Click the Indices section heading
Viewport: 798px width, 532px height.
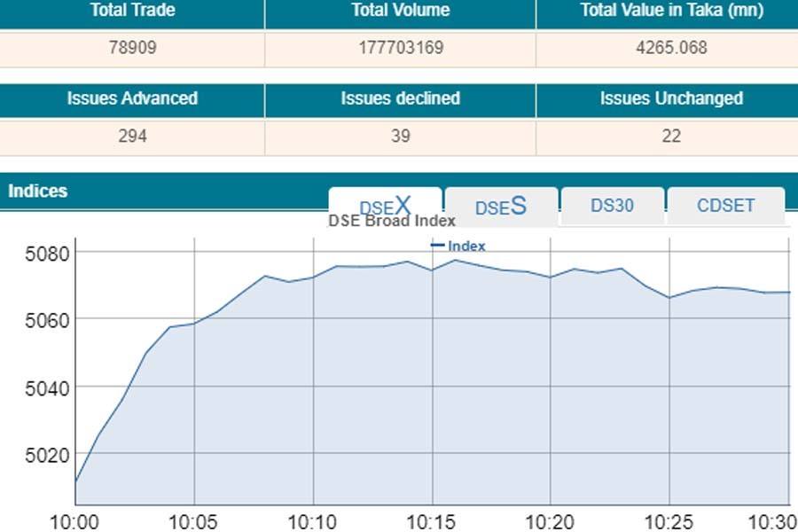pos(37,191)
